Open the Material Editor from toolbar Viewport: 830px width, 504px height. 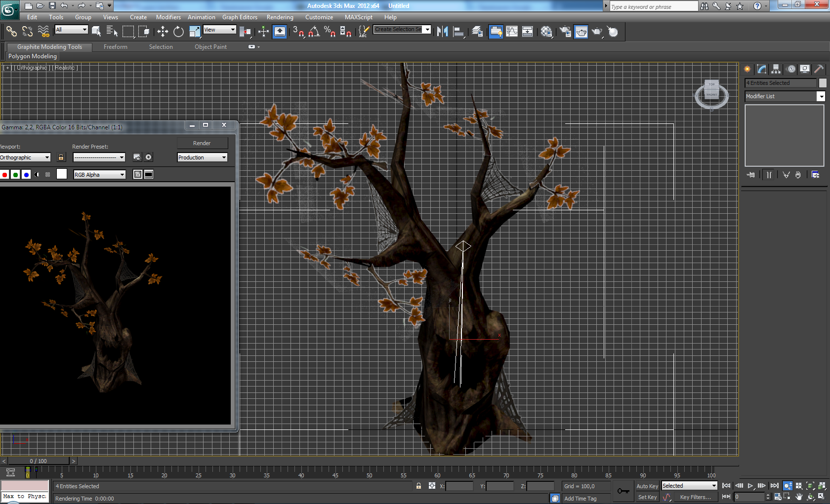click(546, 32)
